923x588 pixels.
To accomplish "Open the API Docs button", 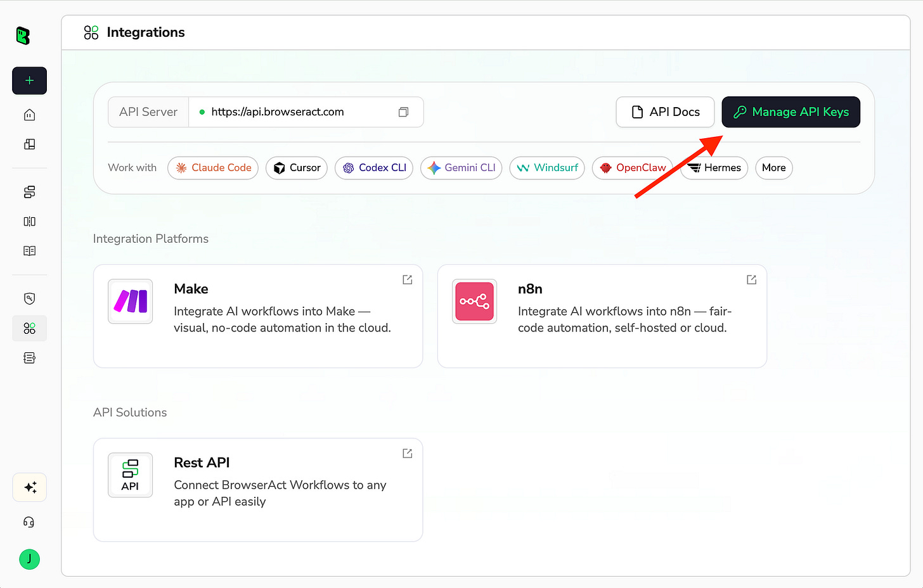I will point(665,112).
